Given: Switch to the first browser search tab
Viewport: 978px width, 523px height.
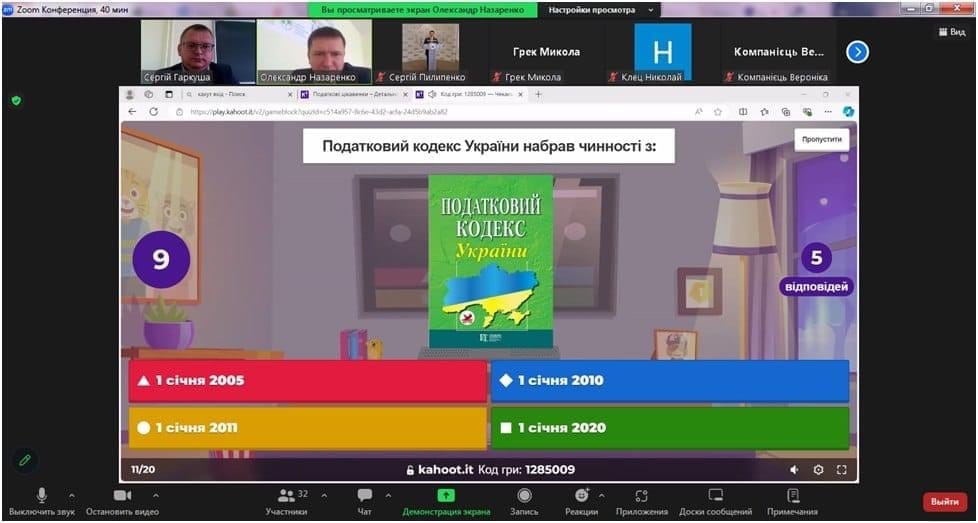Looking at the screenshot, I should [222, 94].
